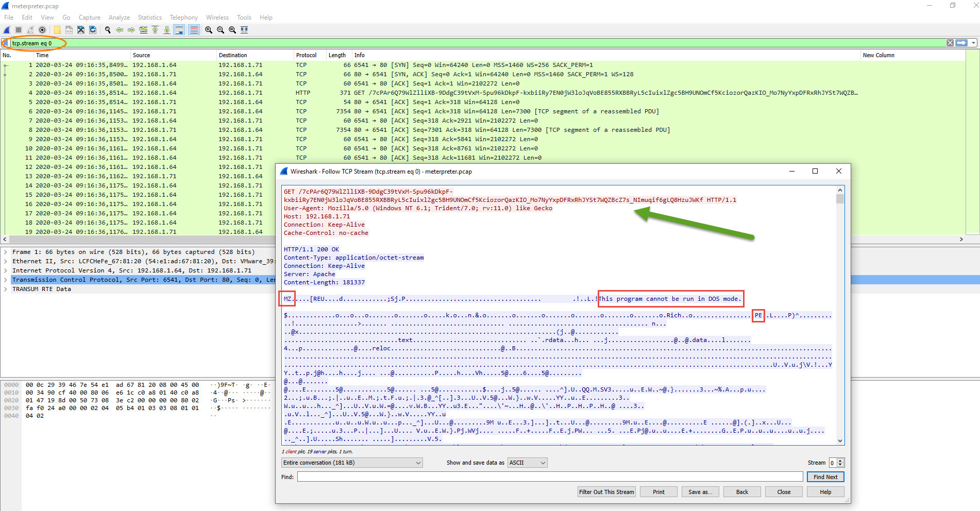
Task: Open the display filter history dropdown
Action: (x=973, y=43)
